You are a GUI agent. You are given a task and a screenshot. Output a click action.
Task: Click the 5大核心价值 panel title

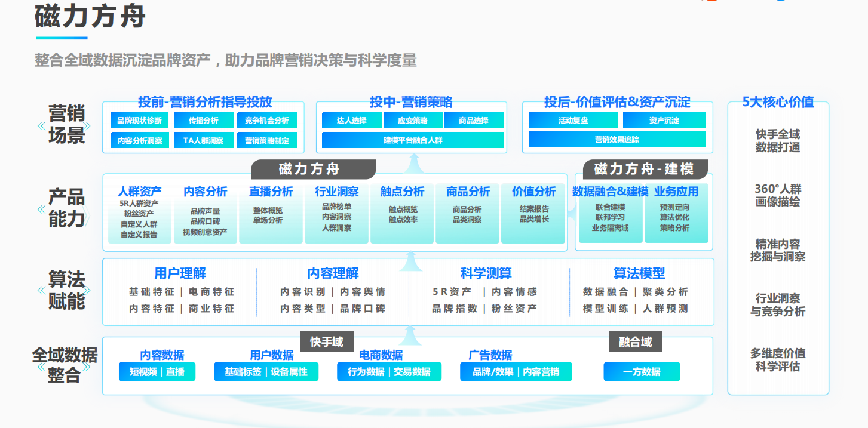(778, 102)
